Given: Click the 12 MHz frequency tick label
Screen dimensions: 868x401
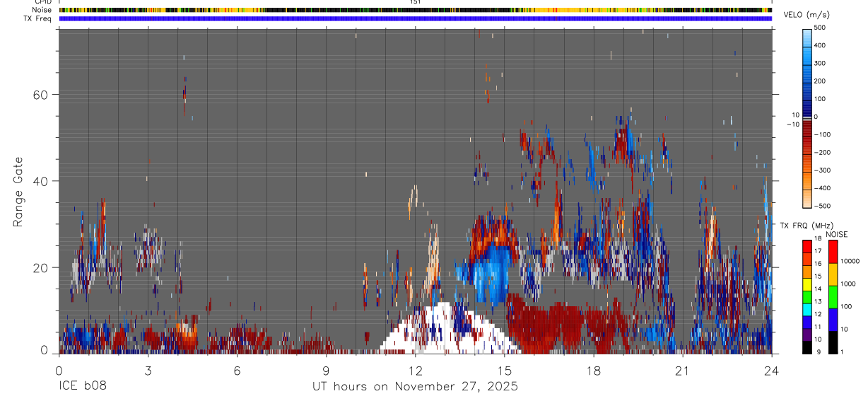Looking at the screenshot, I should 818,314.
